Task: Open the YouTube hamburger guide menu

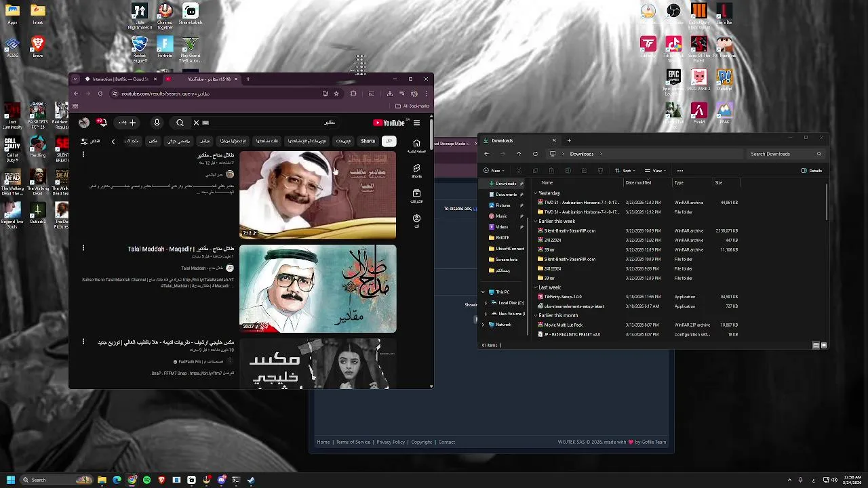Action: coord(416,123)
